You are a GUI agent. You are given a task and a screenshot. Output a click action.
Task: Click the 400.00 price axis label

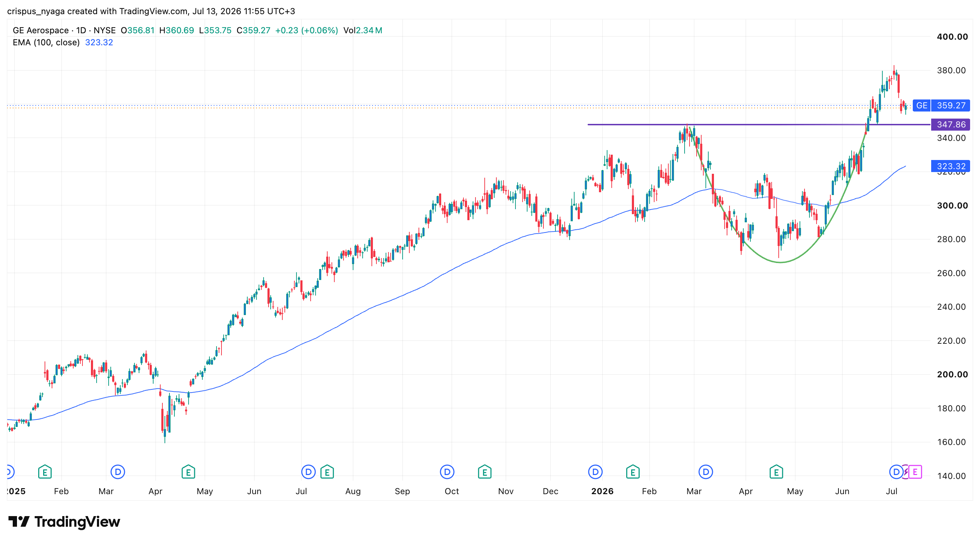pyautogui.click(x=952, y=37)
